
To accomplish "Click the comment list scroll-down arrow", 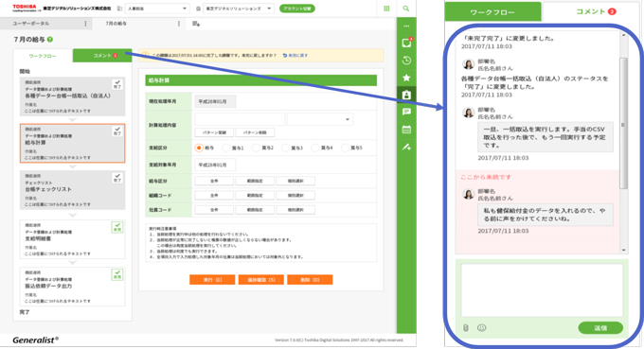I will 624,250.
